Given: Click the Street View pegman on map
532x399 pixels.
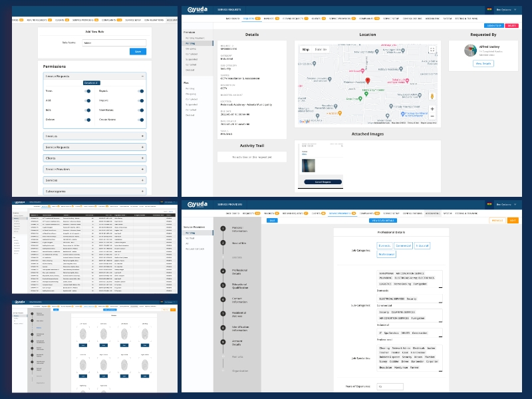Looking at the screenshot, I should tap(432, 95).
